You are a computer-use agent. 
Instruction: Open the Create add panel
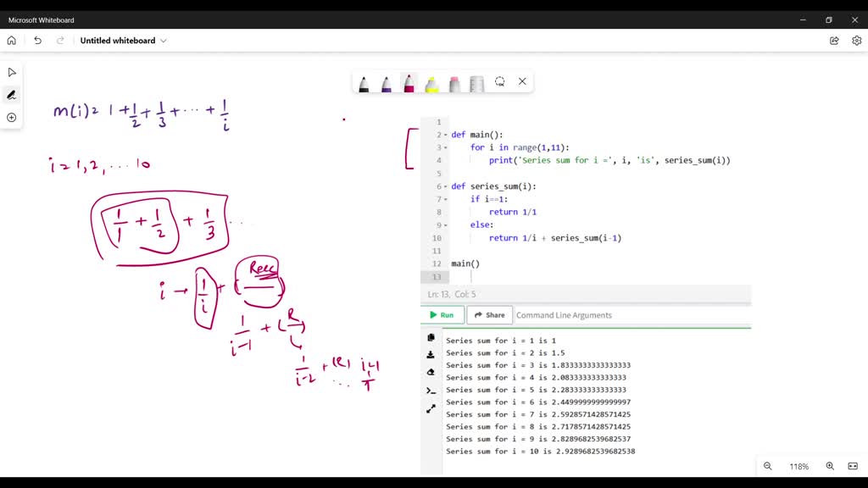click(x=12, y=117)
